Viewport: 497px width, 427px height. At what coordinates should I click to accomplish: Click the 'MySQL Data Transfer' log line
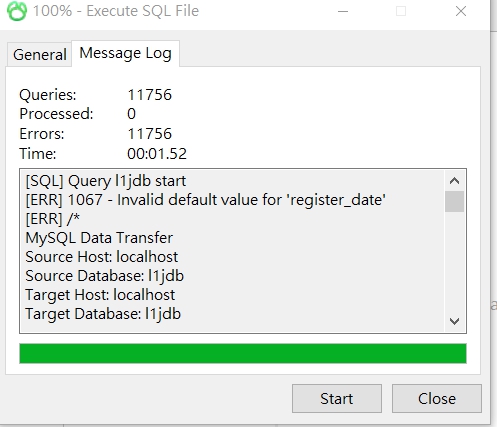99,238
